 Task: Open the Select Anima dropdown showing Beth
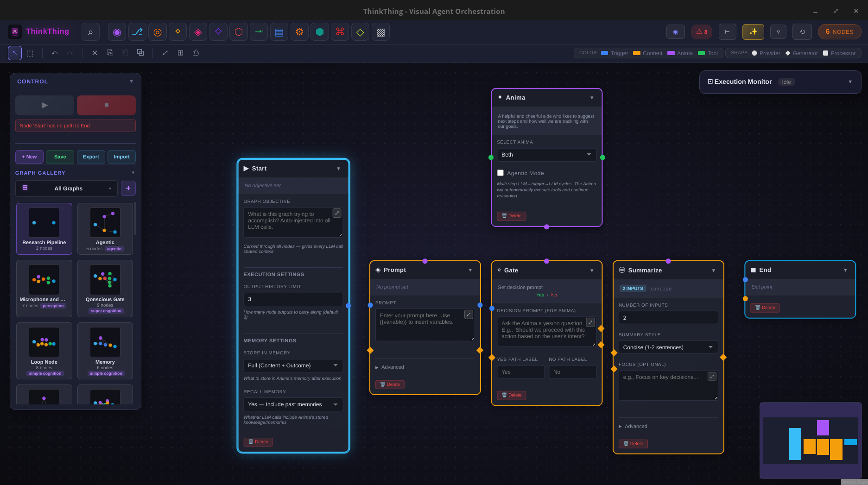pos(546,155)
